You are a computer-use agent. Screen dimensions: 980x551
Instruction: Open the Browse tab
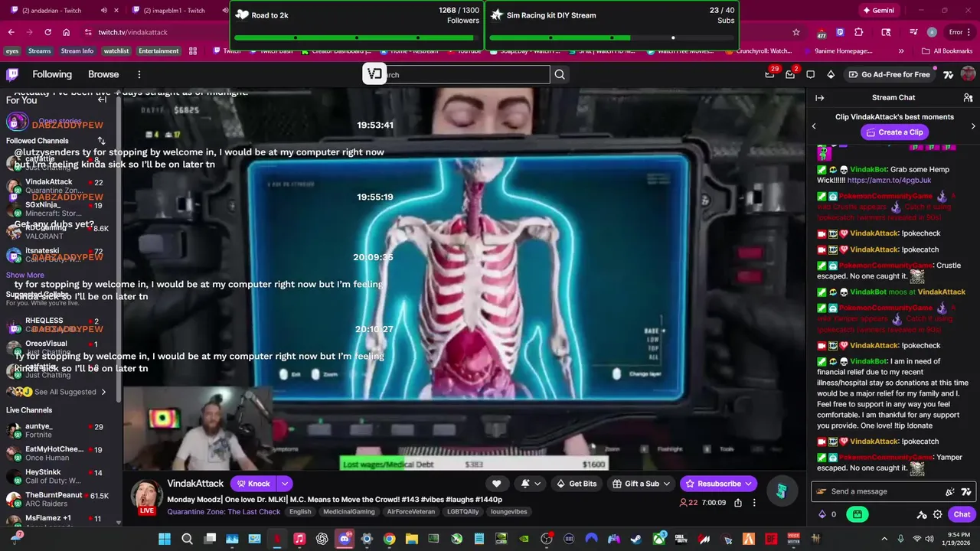(x=103, y=74)
